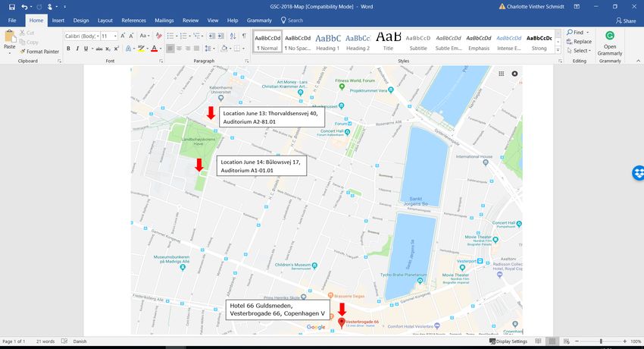Increase font size with Grow Font
The width and height of the screenshot is (644, 349).
123,36
